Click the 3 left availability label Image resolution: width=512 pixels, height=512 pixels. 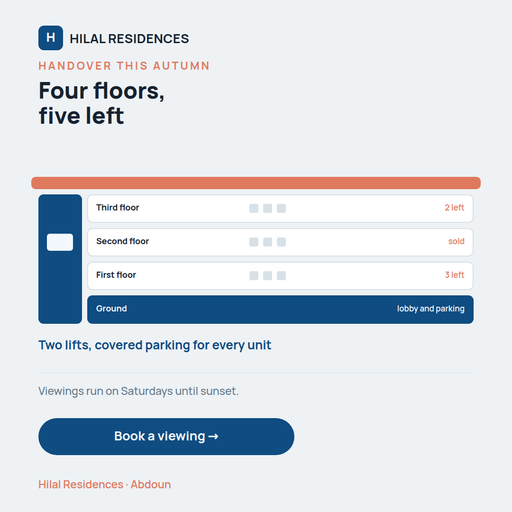[454, 275]
